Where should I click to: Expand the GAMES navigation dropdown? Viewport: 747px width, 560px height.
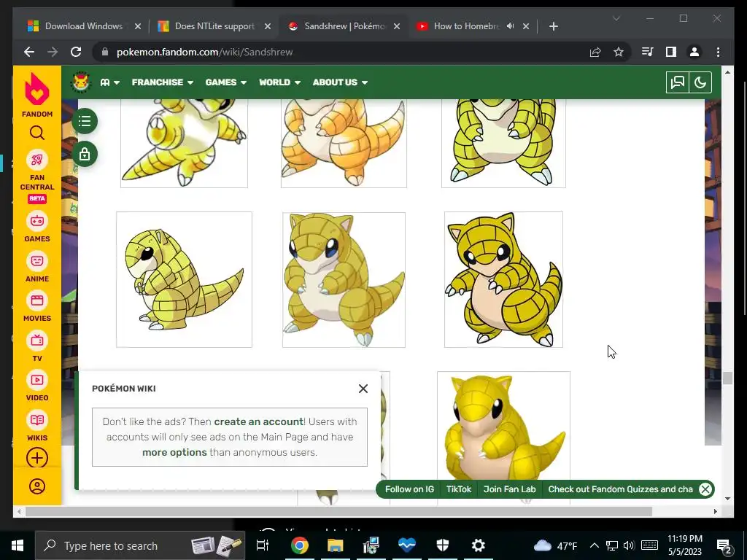pos(226,82)
